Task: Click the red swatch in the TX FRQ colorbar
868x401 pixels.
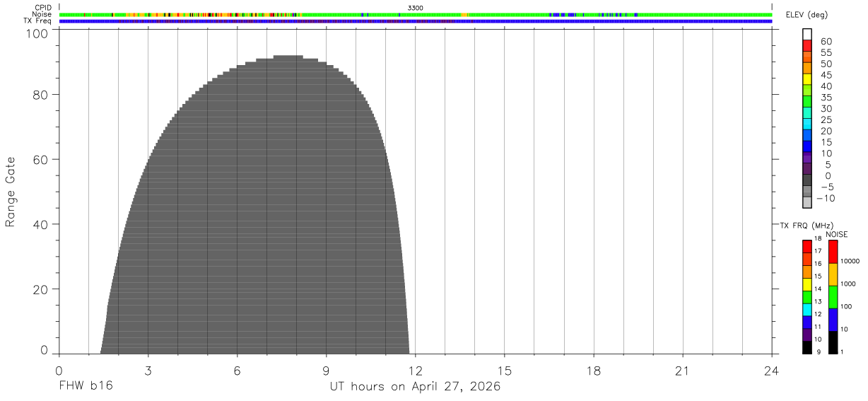Action: [807, 246]
